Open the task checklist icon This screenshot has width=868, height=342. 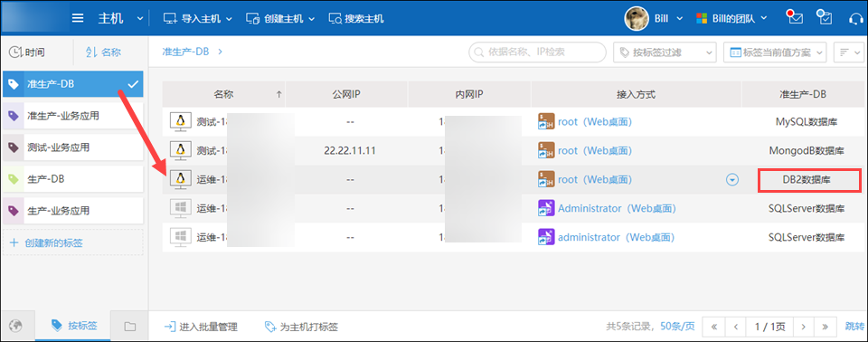(x=825, y=18)
